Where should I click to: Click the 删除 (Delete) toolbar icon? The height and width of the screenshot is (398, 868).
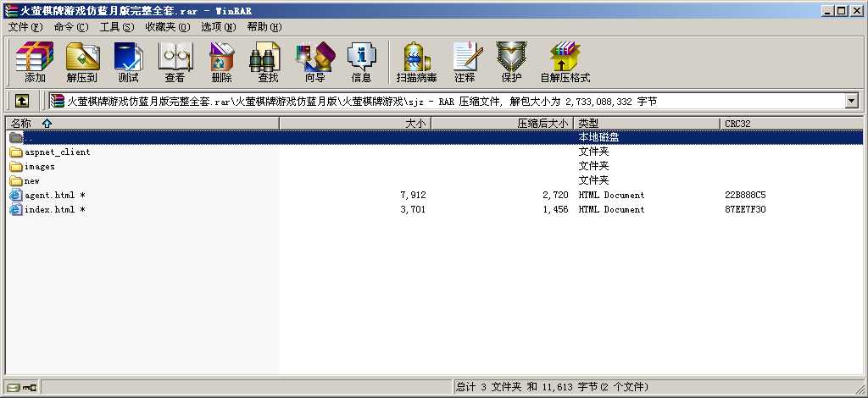(221, 61)
